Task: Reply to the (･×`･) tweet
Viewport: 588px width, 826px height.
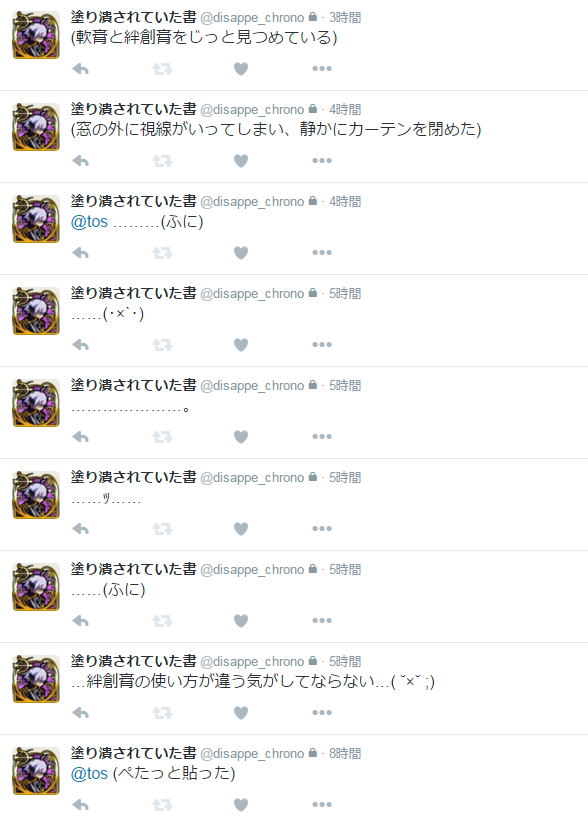Action: [81, 345]
